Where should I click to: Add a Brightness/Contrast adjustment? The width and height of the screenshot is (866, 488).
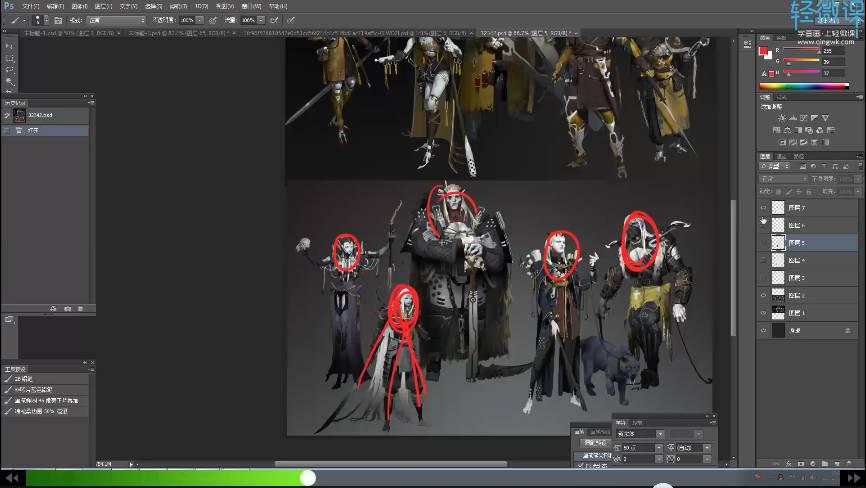781,118
